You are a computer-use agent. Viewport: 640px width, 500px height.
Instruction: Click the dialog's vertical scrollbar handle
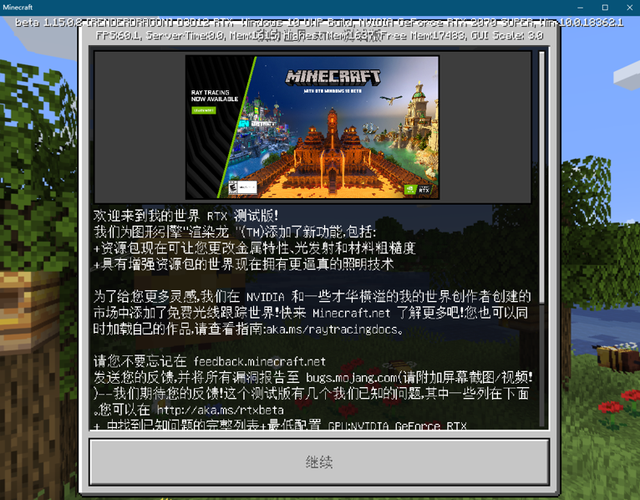pos(542,177)
